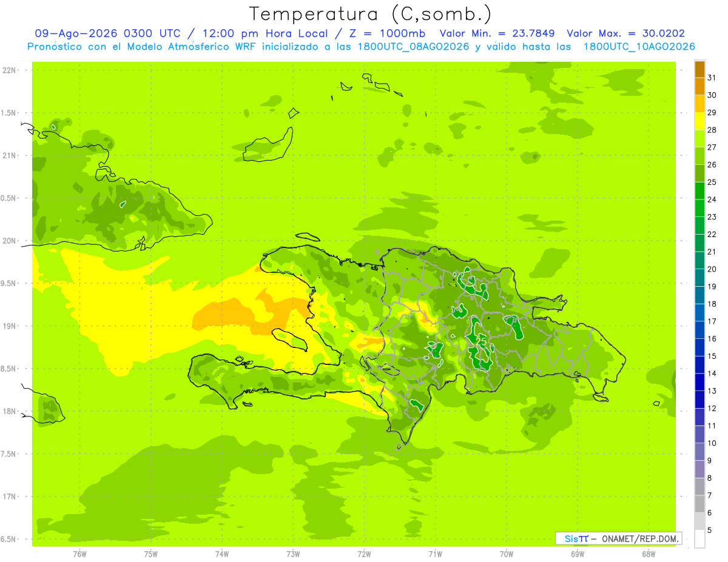Click the '70W' longitude label

click(x=507, y=554)
